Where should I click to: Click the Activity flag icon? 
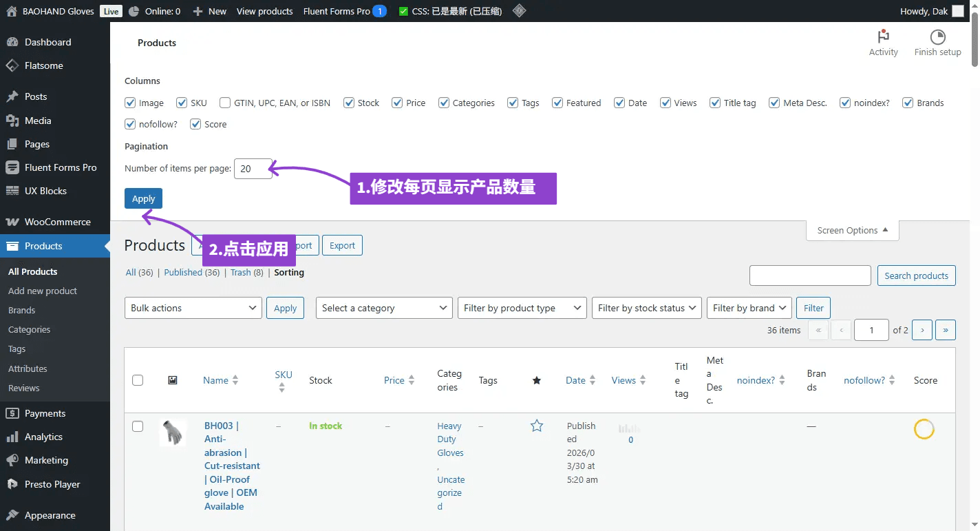point(883,37)
